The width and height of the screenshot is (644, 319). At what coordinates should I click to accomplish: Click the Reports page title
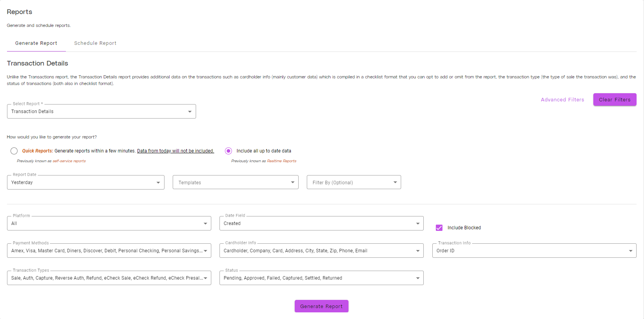coord(19,12)
